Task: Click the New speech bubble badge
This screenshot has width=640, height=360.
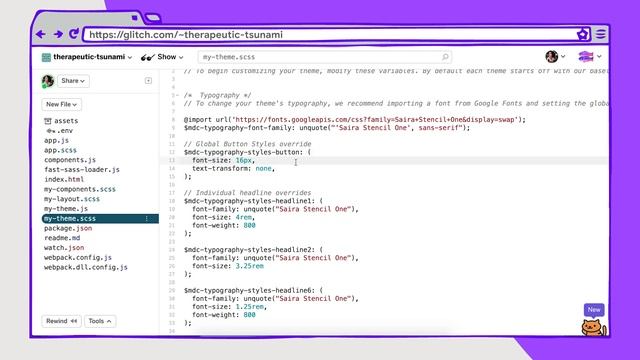Action: 594,310
